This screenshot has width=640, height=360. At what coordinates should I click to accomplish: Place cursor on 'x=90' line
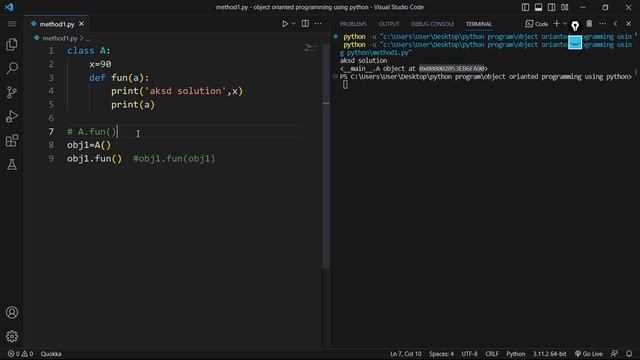[100, 64]
